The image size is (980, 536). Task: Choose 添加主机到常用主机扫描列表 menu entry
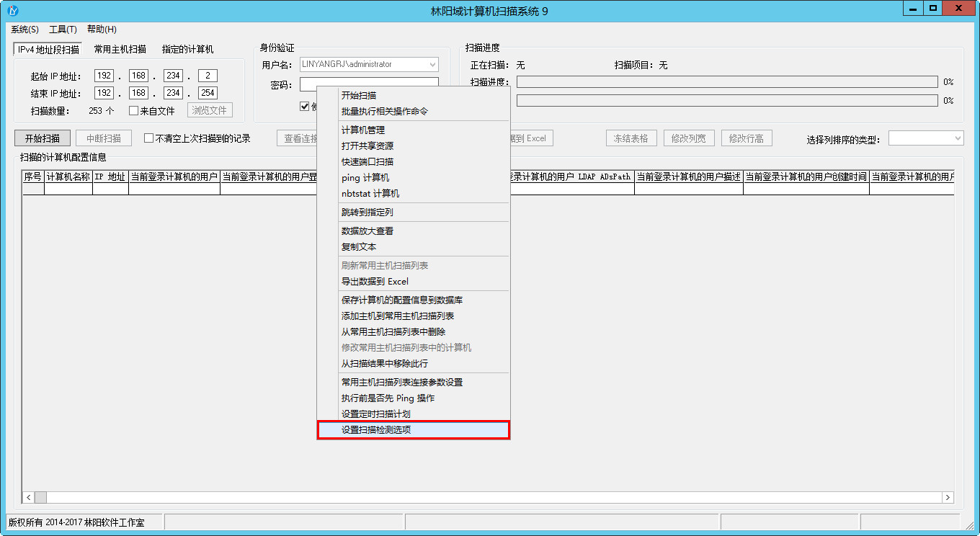coord(414,316)
